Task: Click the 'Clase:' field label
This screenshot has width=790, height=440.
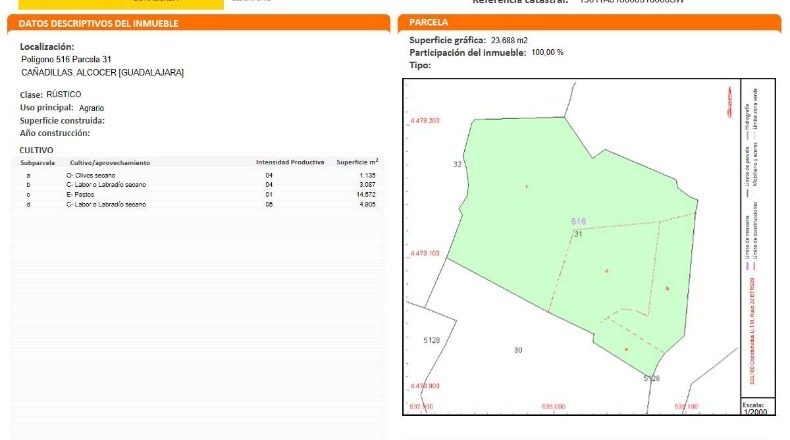Action: point(31,95)
